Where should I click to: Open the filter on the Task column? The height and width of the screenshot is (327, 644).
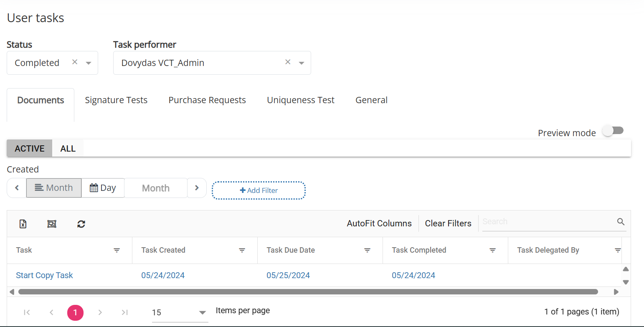[117, 250]
